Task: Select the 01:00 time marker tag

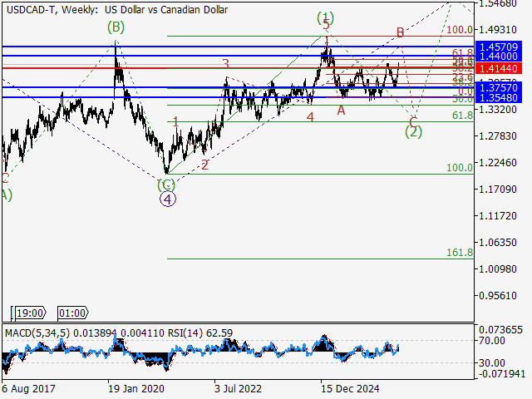Action: coord(72,313)
